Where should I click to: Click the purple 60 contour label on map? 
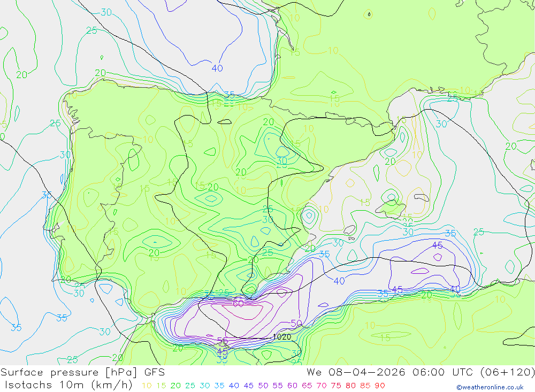[238, 303]
